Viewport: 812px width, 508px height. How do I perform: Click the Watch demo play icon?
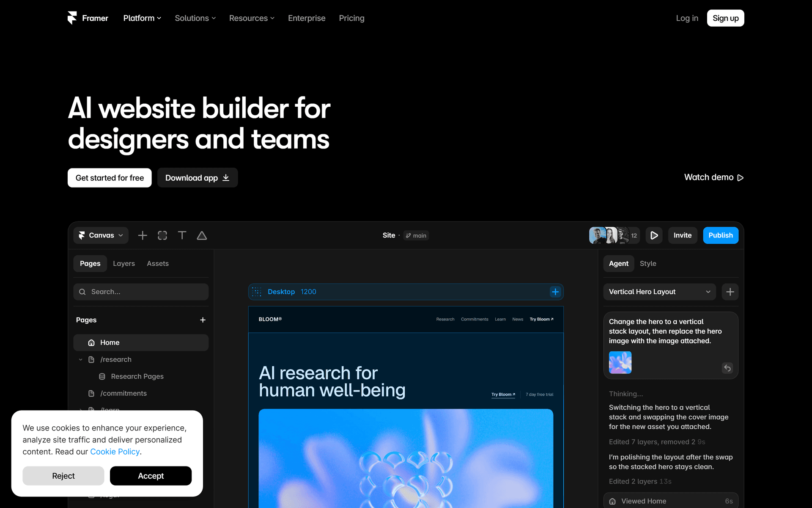(x=740, y=178)
